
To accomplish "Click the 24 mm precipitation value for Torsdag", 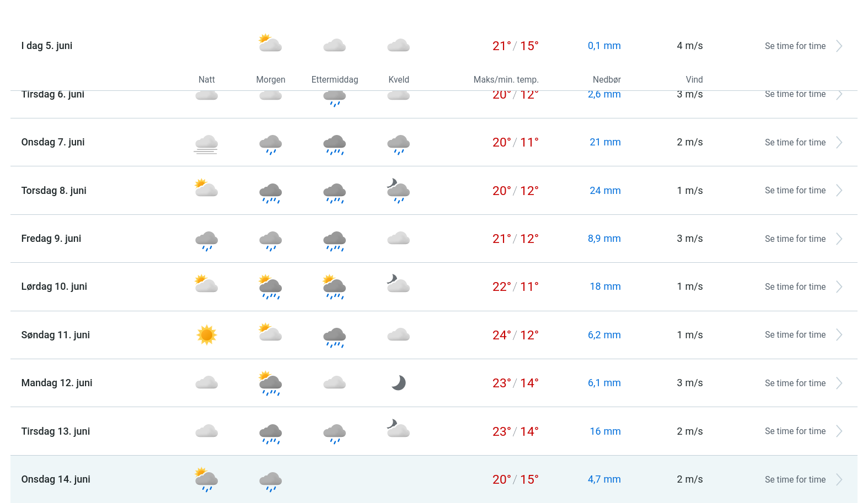I will point(605,191).
